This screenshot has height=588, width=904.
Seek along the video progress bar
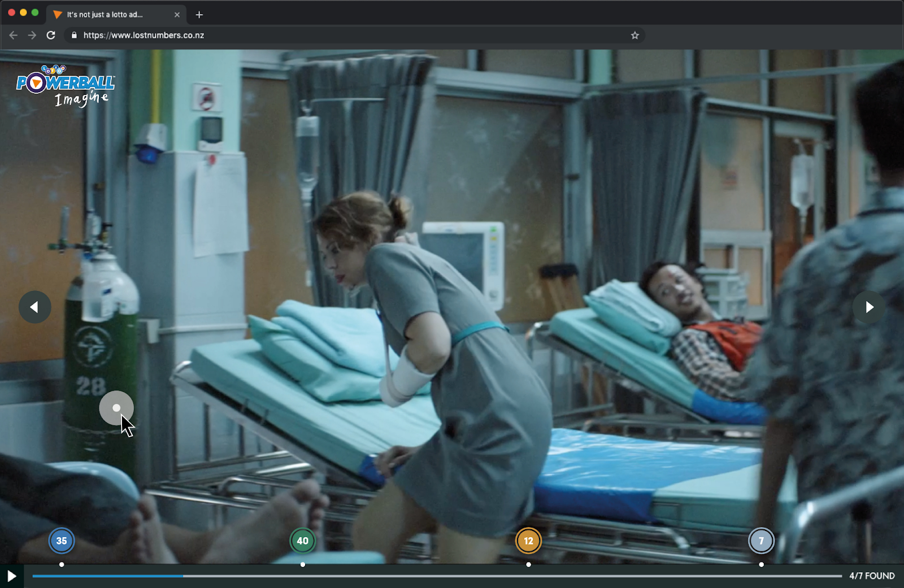[x=437, y=576]
